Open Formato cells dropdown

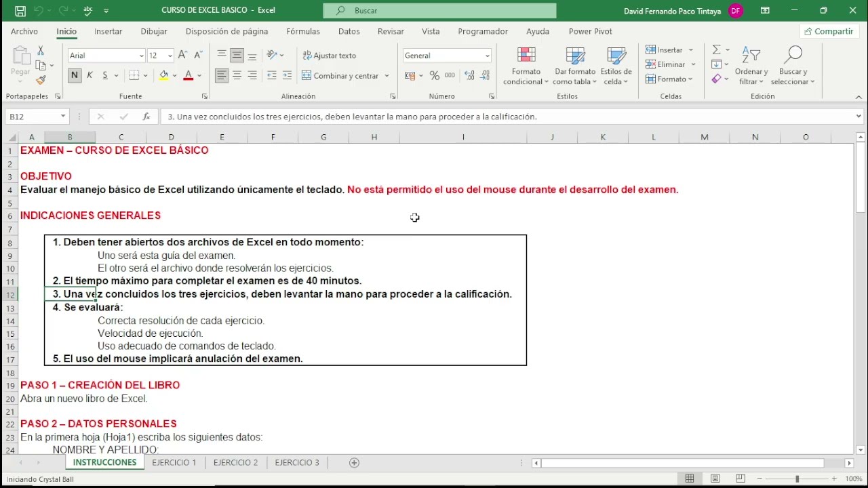coord(669,79)
